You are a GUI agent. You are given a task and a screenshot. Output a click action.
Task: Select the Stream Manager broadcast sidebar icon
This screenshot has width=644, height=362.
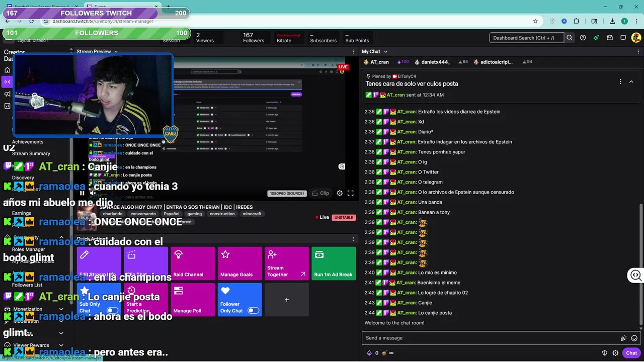click(x=7, y=81)
